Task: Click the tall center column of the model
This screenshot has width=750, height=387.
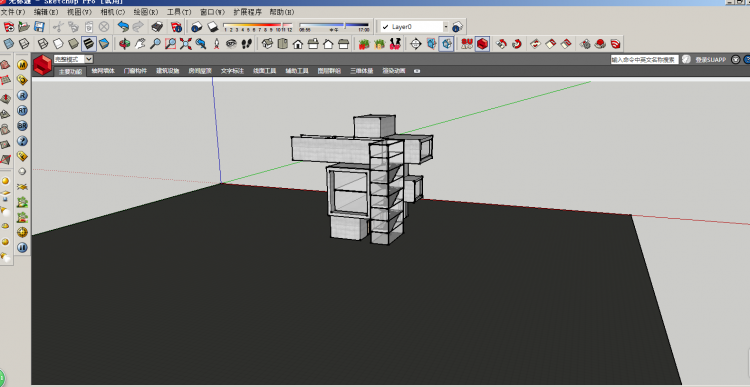Action: [387, 191]
